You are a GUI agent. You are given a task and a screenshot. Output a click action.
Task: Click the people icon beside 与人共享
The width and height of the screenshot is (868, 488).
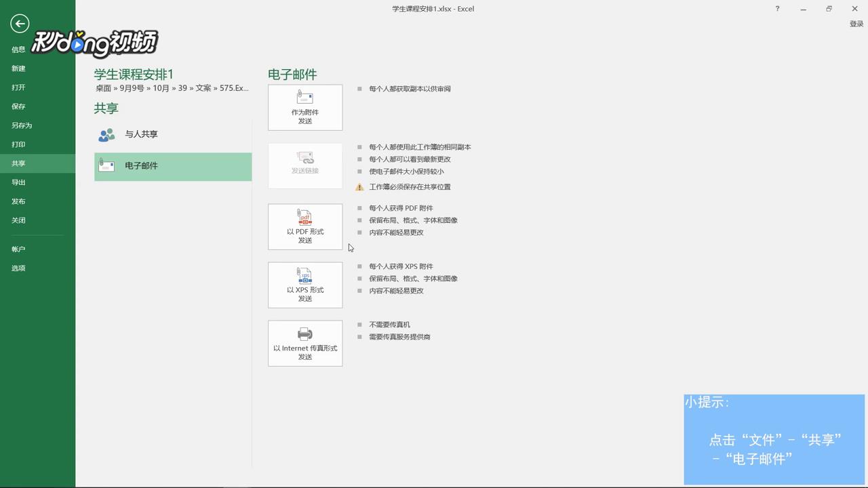pos(106,135)
